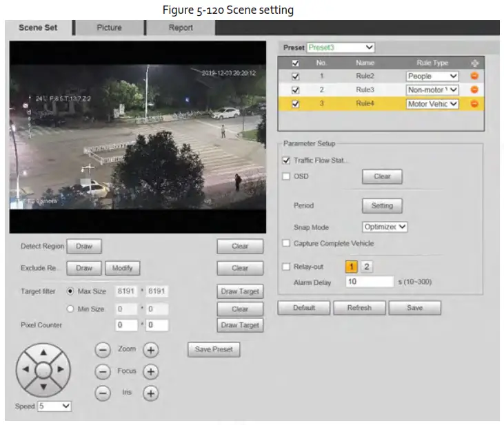The width and height of the screenshot is (504, 425).
Task: Zoom in with the plus icon
Action: click(x=151, y=350)
